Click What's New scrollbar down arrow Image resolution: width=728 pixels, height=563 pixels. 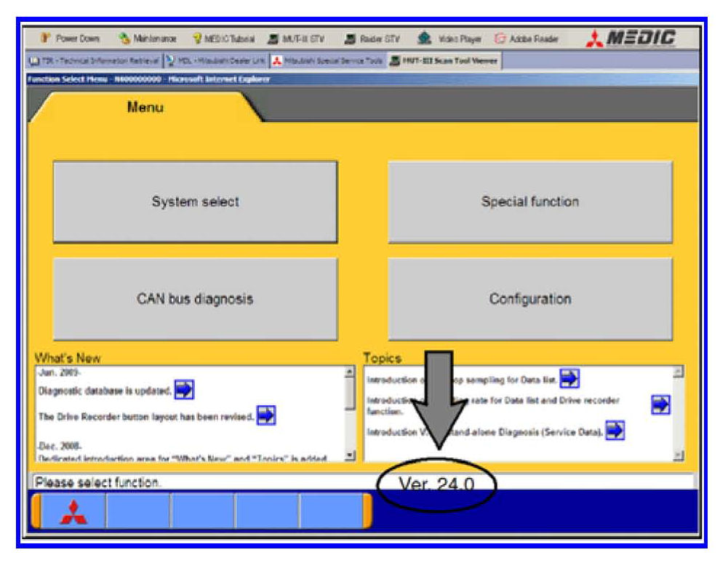point(350,456)
